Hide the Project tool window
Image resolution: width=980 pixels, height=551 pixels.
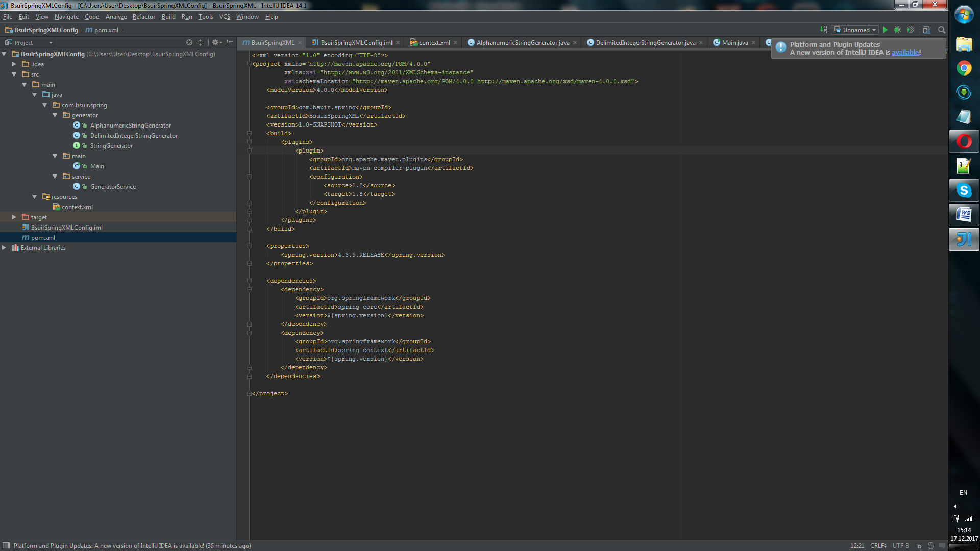[x=230, y=42]
